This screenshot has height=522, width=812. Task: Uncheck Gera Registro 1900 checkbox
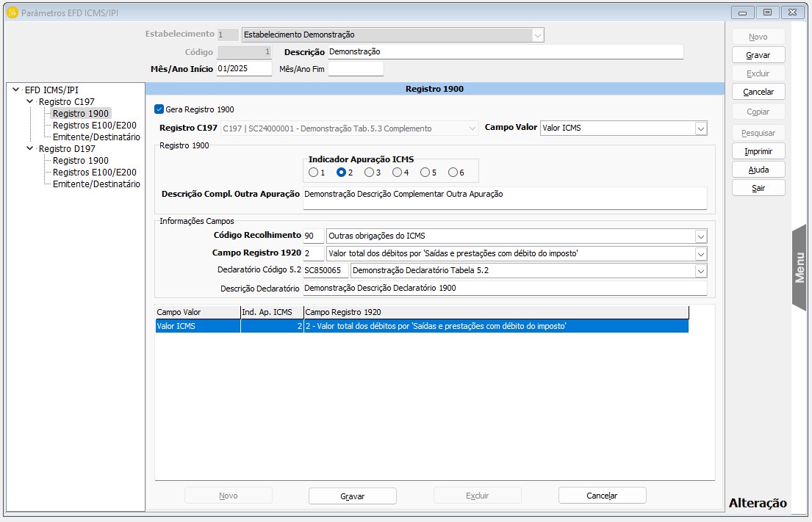[159, 109]
